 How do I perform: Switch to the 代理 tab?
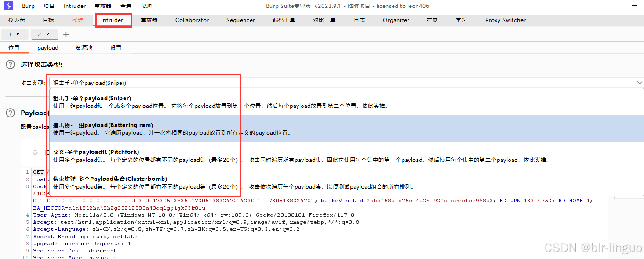point(77,20)
